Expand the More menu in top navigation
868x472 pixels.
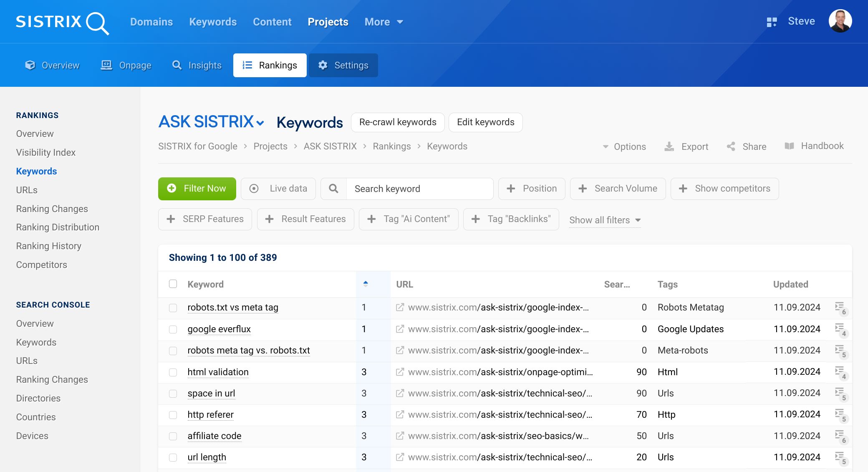tap(384, 22)
